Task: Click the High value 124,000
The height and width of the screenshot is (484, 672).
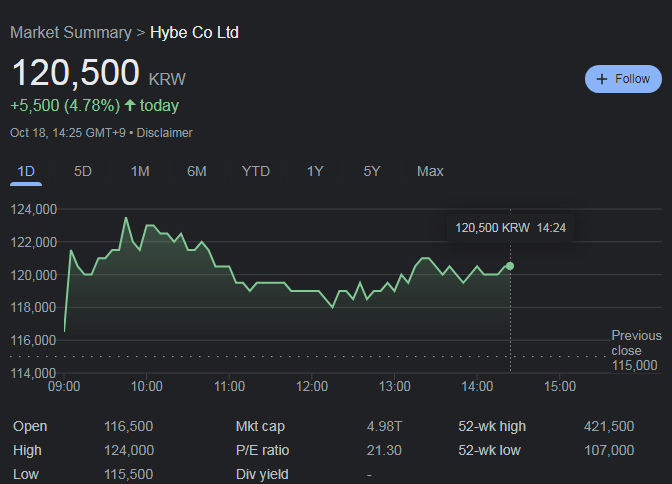Action: coord(129,451)
